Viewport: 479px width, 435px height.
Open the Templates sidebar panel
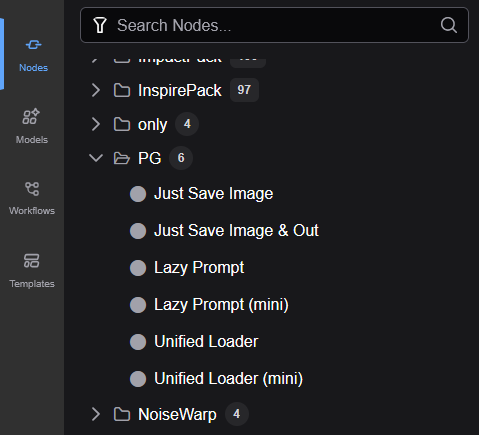32,270
